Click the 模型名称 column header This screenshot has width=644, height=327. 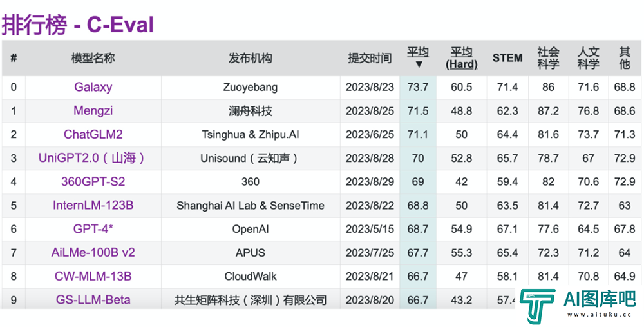click(x=93, y=58)
